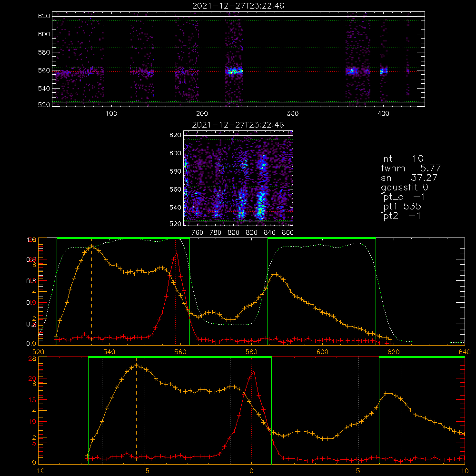
Task: Click x-axis label 300 of top spectrogram
Action: click(293, 114)
